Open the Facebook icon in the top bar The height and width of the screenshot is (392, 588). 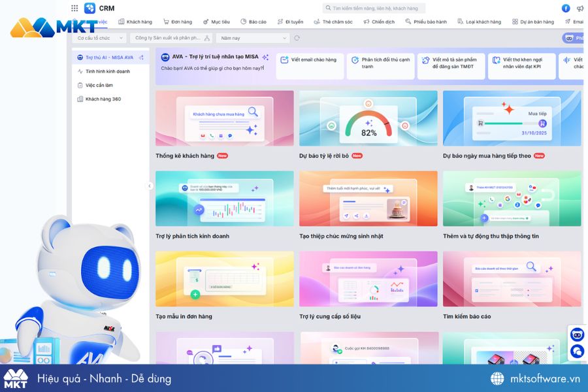[x=566, y=8]
